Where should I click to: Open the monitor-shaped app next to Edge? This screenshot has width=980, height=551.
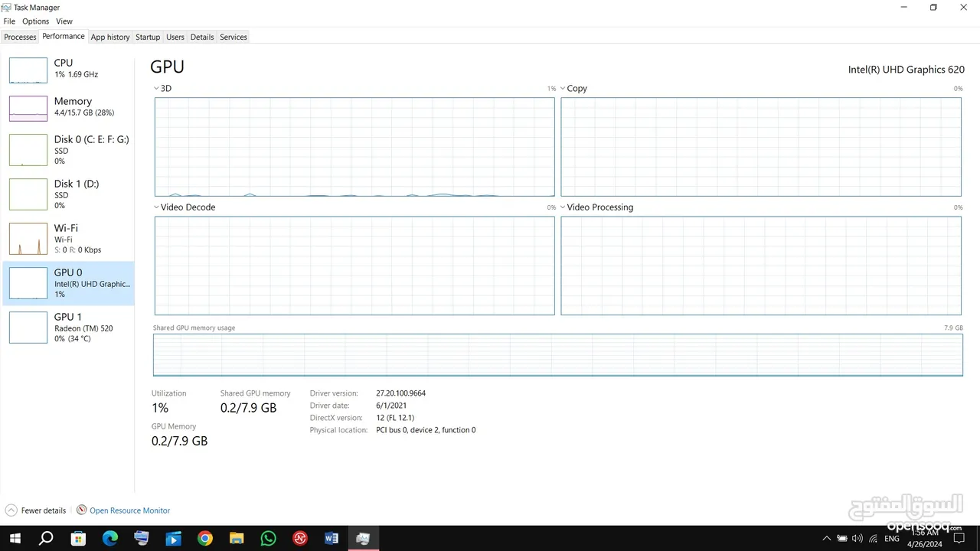[x=142, y=539]
